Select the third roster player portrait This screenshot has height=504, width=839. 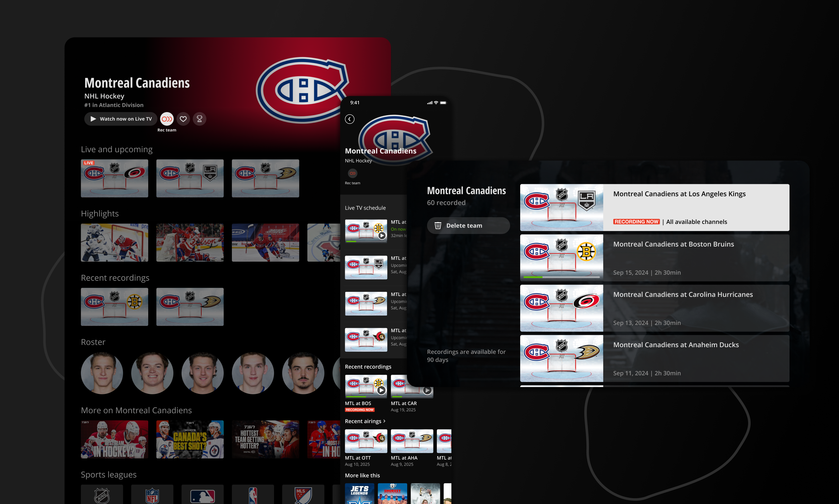(202, 373)
